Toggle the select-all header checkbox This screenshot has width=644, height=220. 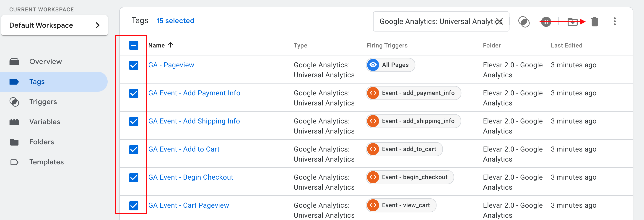click(x=134, y=46)
